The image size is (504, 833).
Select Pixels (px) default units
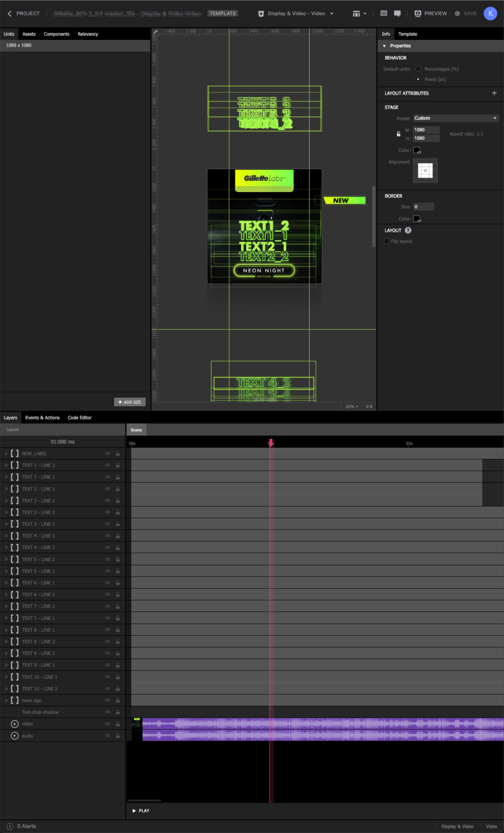tap(418, 79)
